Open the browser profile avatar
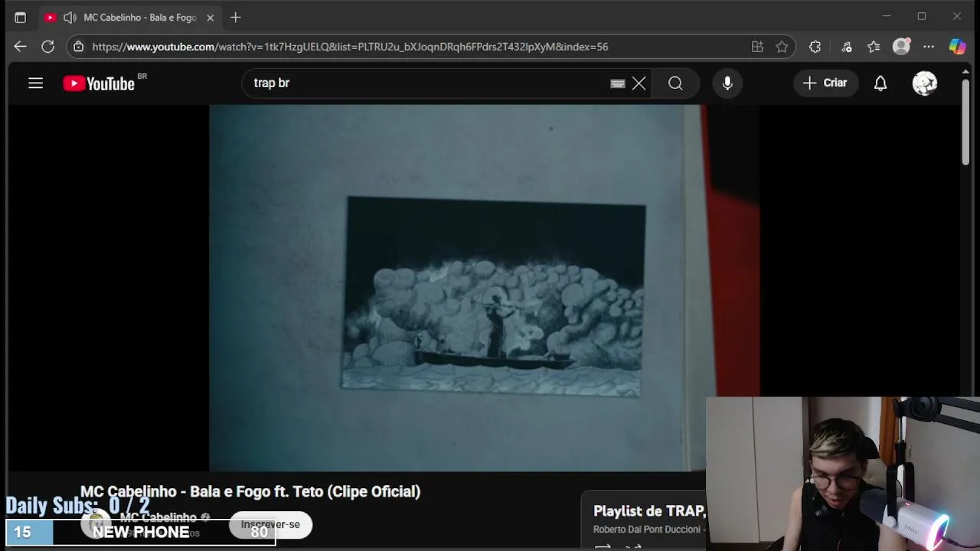980x551 pixels. (x=902, y=47)
